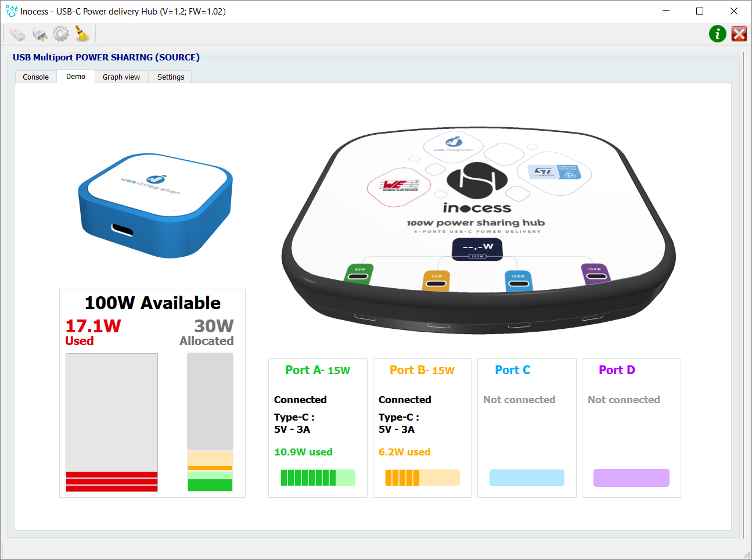Select the Demo tab
Screen dimensions: 752x560
[x=75, y=77]
